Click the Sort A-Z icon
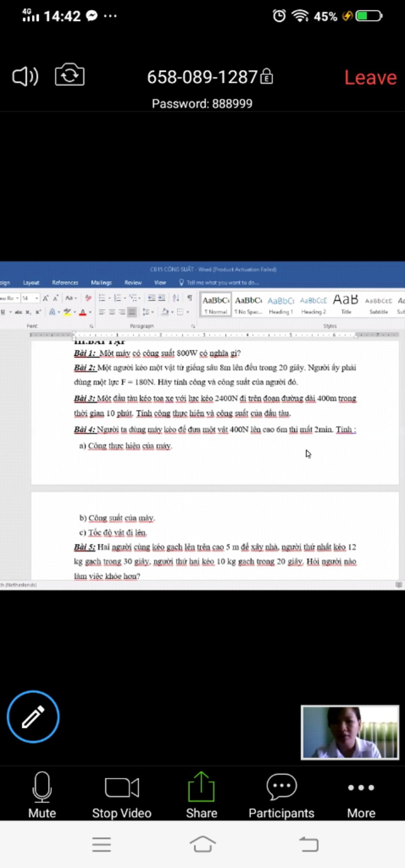The image size is (405, 868). pos(176,298)
